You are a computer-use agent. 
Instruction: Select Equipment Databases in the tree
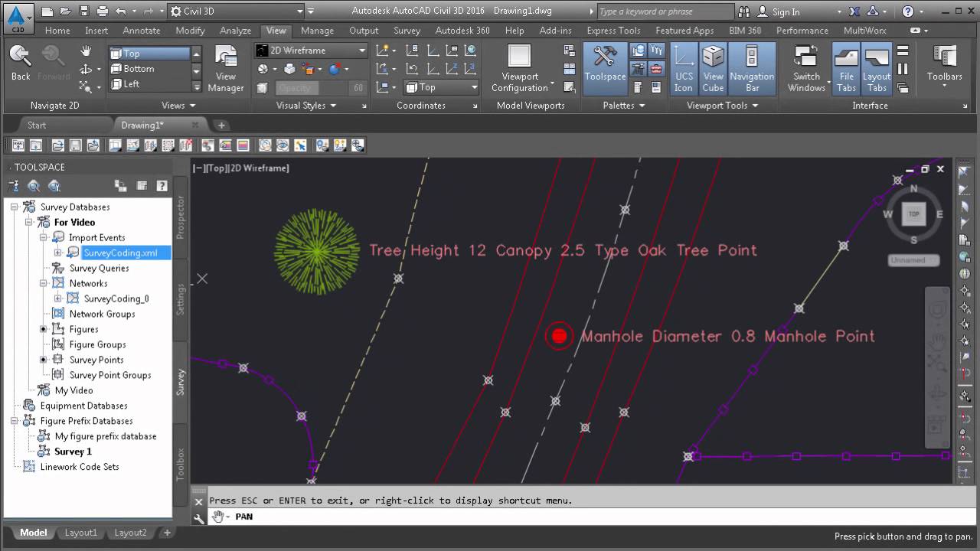(x=83, y=406)
